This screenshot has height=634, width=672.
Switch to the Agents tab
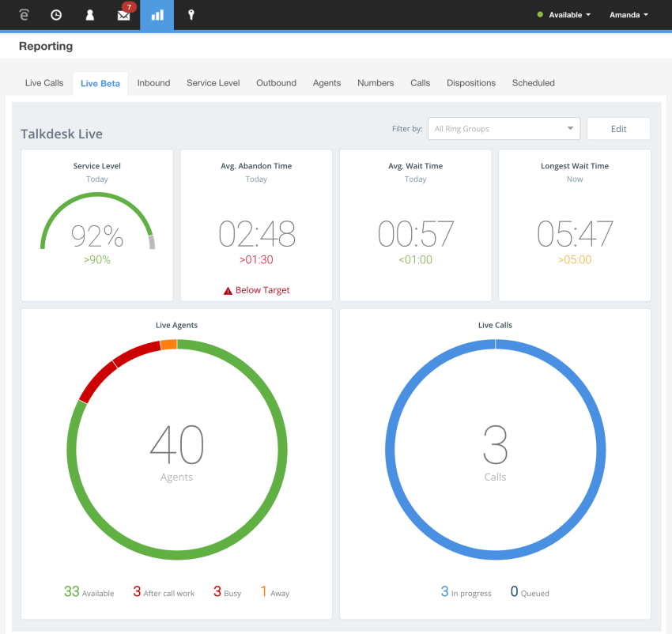pos(327,83)
